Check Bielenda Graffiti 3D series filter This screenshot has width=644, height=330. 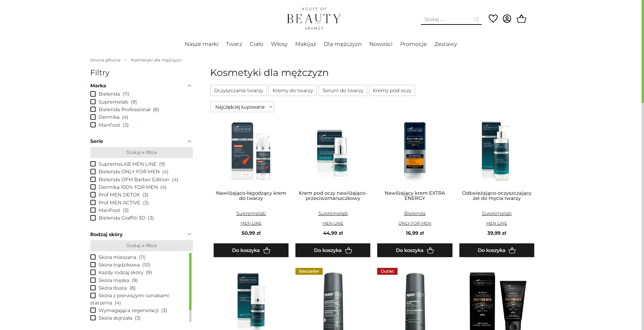point(93,218)
